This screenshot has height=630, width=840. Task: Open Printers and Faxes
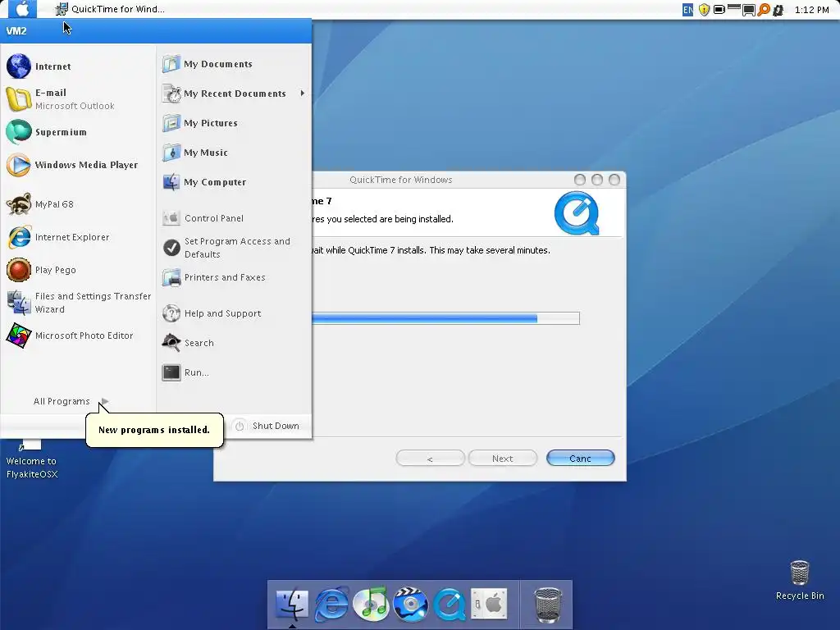pyautogui.click(x=234, y=277)
